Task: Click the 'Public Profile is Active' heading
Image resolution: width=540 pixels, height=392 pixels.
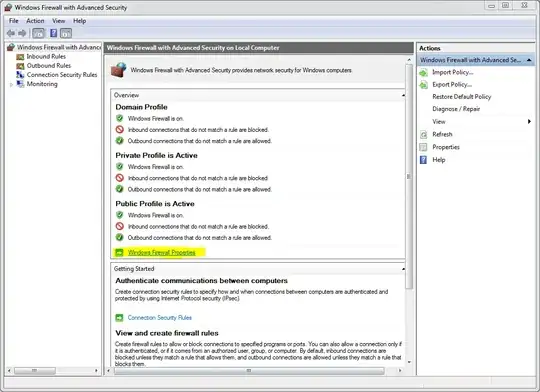Action: tap(155, 204)
